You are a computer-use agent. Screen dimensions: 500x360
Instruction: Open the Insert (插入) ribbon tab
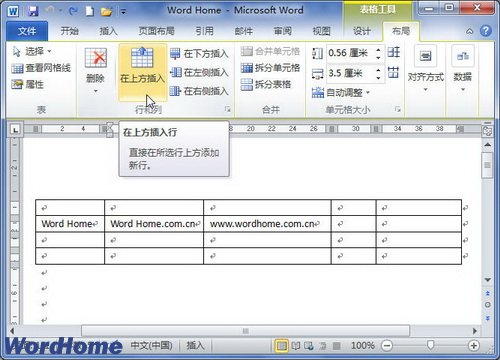click(x=108, y=31)
